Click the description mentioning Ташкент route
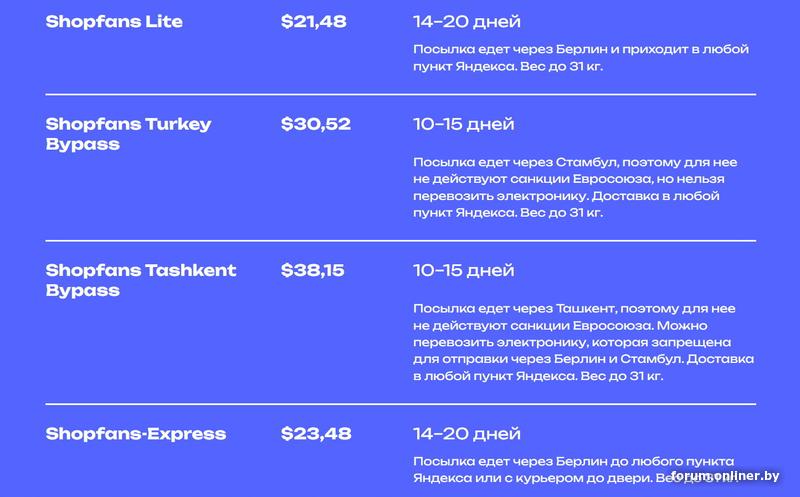800x497 pixels. [583, 341]
